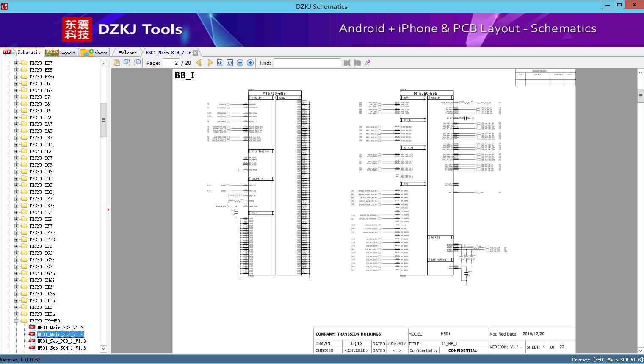Expand the TECNO CG7n folder

[17, 273]
